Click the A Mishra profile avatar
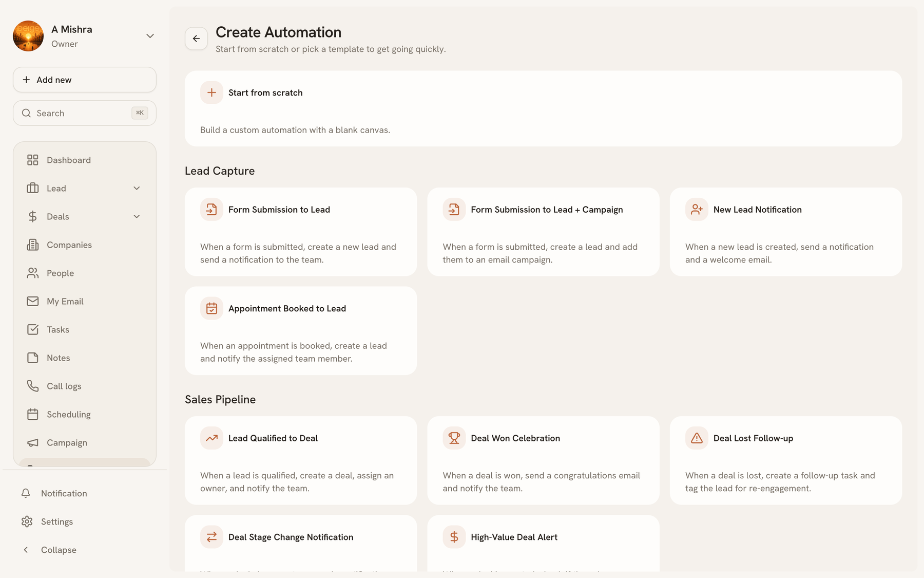The width and height of the screenshot is (924, 578). 28,36
